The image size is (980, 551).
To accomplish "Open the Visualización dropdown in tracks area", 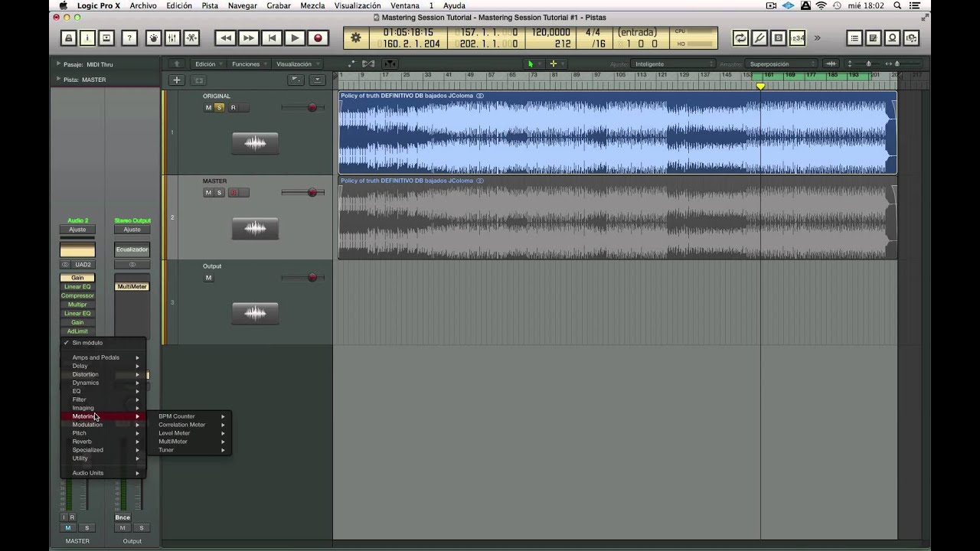I will click(297, 64).
